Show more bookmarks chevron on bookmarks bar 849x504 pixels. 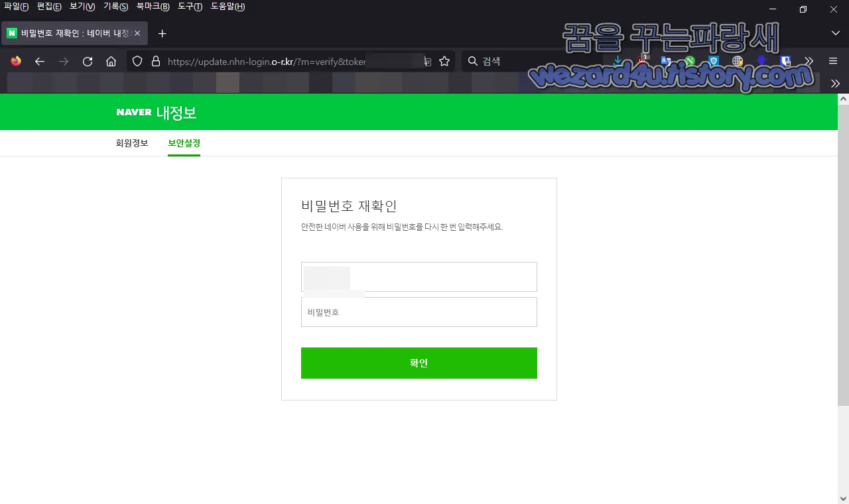[835, 83]
